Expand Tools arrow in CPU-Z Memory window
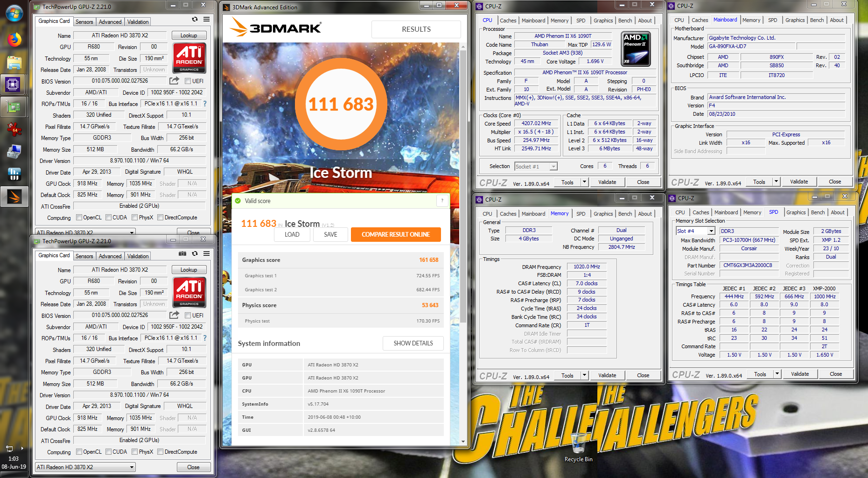Screen dimensions: 868x478 tap(584, 375)
